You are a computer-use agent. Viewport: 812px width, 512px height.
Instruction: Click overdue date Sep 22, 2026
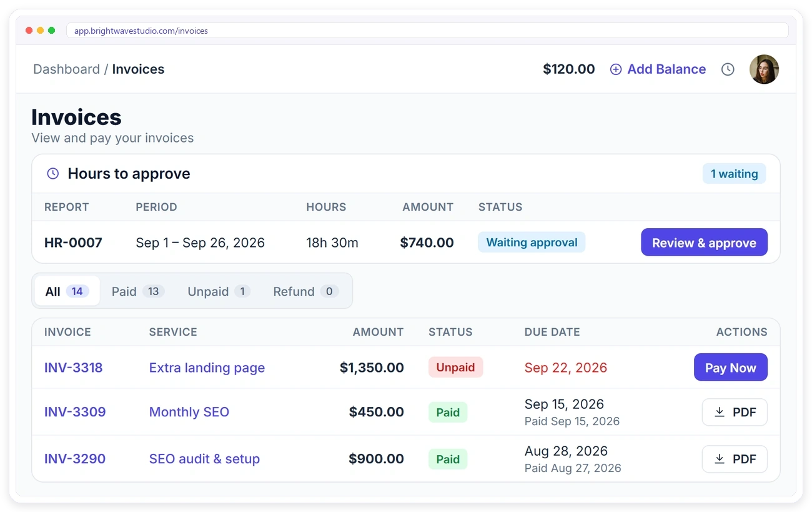click(566, 368)
